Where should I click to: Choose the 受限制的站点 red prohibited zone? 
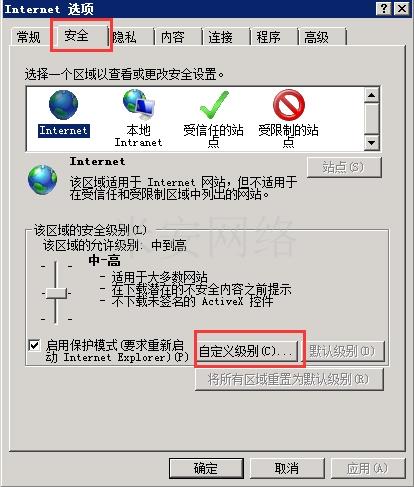(x=289, y=105)
